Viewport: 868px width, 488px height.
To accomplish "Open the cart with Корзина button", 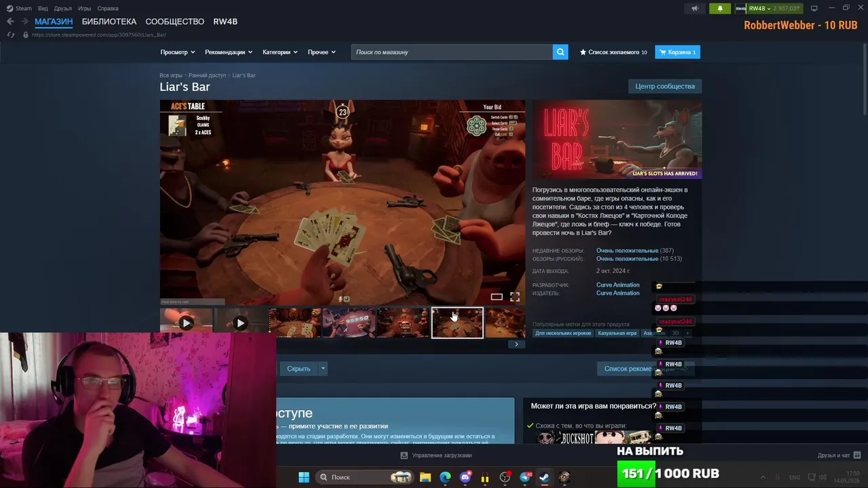I will coord(677,52).
